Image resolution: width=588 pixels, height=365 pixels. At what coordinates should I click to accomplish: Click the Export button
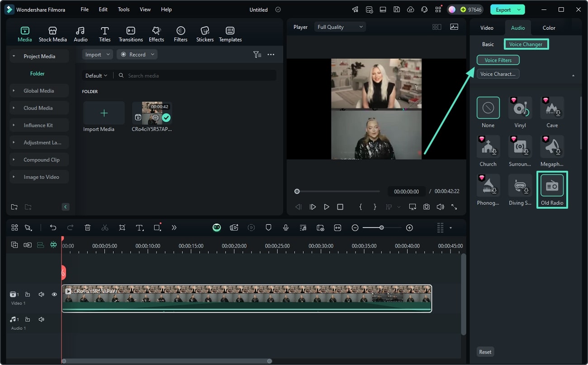click(x=503, y=9)
